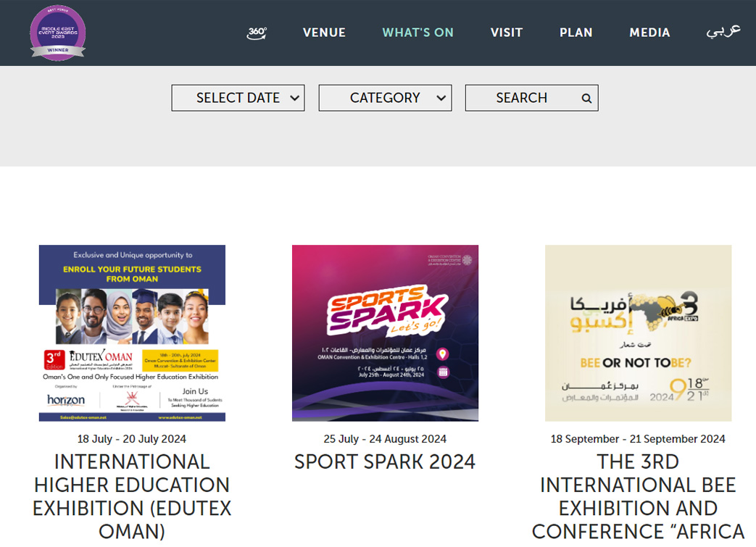Expand the CATEGORY dropdown
The width and height of the screenshot is (756, 547).
point(385,98)
